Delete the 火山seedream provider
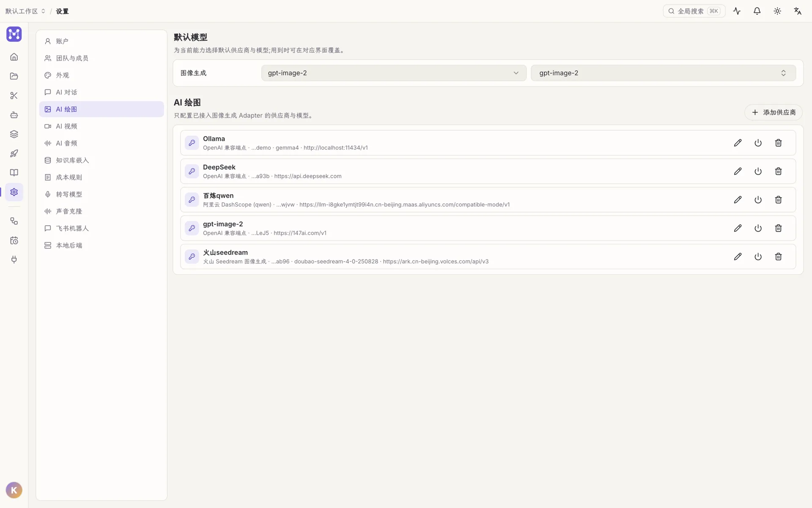Screen dimensions: 812x508 778,257
